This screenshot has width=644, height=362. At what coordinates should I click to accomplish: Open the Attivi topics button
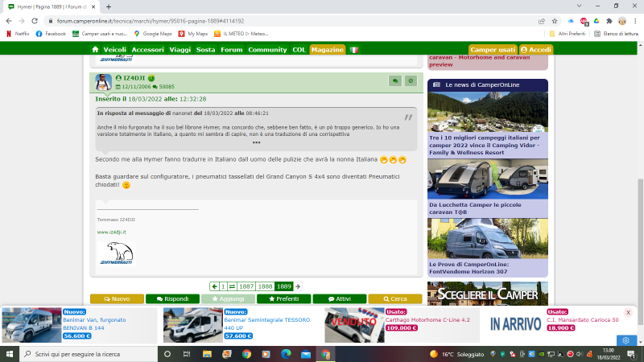coord(340,298)
